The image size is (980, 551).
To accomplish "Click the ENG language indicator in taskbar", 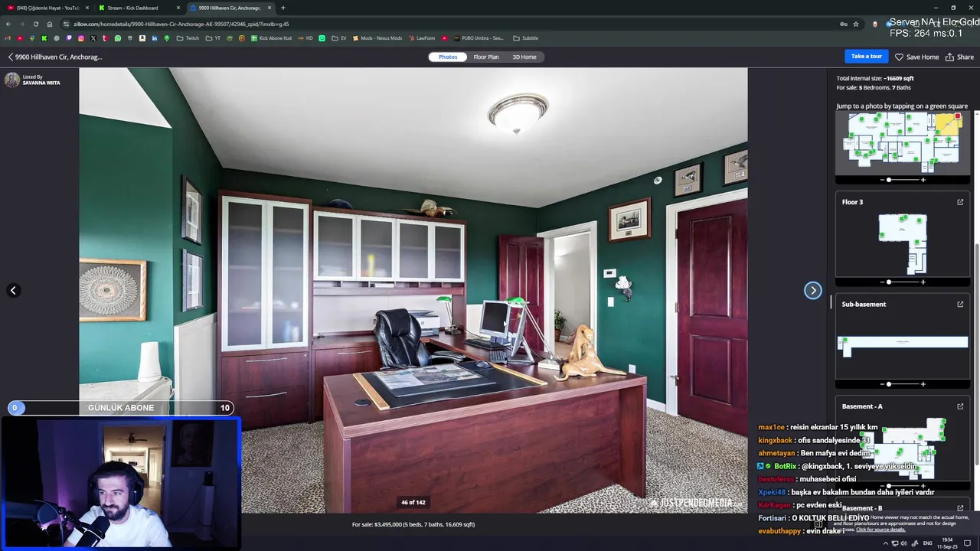I will tap(927, 543).
